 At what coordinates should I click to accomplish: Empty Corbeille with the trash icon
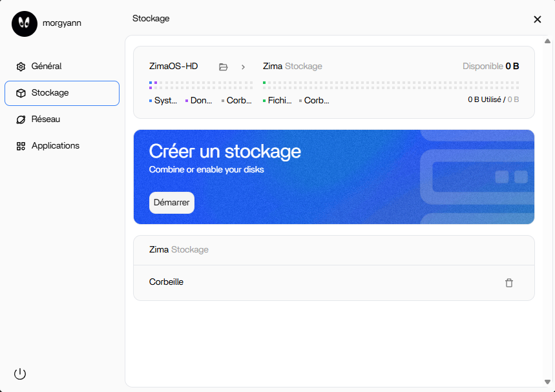tap(509, 283)
